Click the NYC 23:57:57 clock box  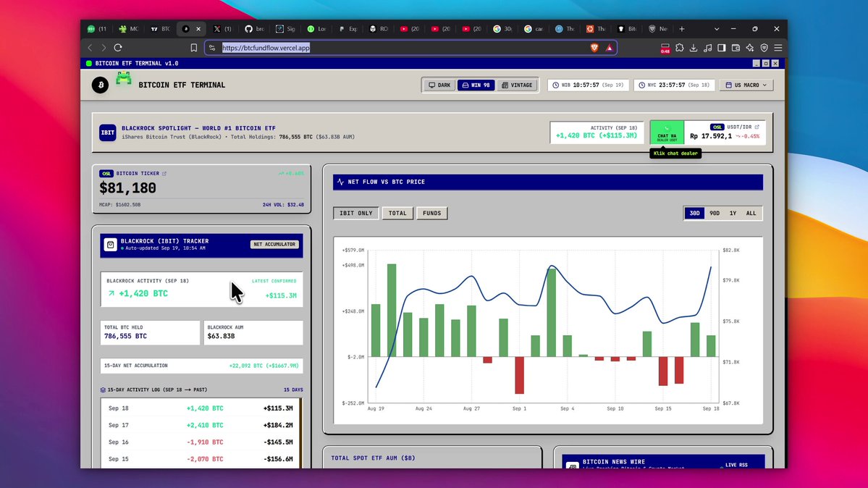click(674, 85)
